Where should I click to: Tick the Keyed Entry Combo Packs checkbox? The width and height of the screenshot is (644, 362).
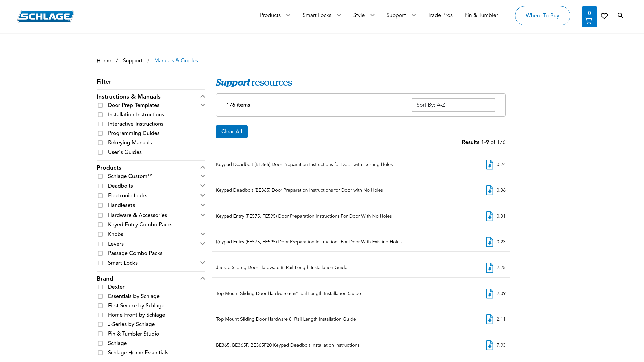[100, 225]
